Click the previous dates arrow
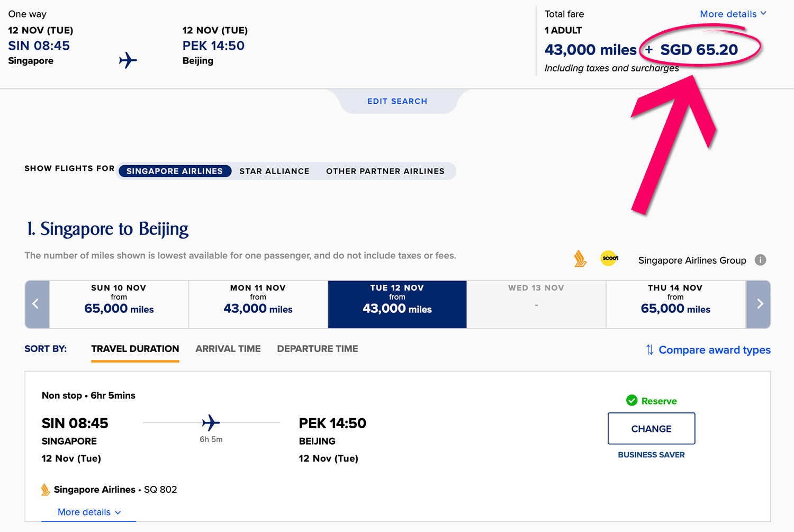Viewport: 794px width, 532px height. (x=37, y=304)
